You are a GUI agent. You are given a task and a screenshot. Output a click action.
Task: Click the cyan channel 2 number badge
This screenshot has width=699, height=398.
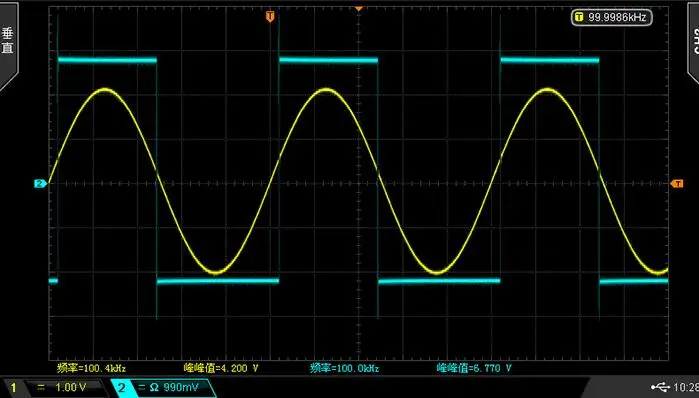pos(122,387)
